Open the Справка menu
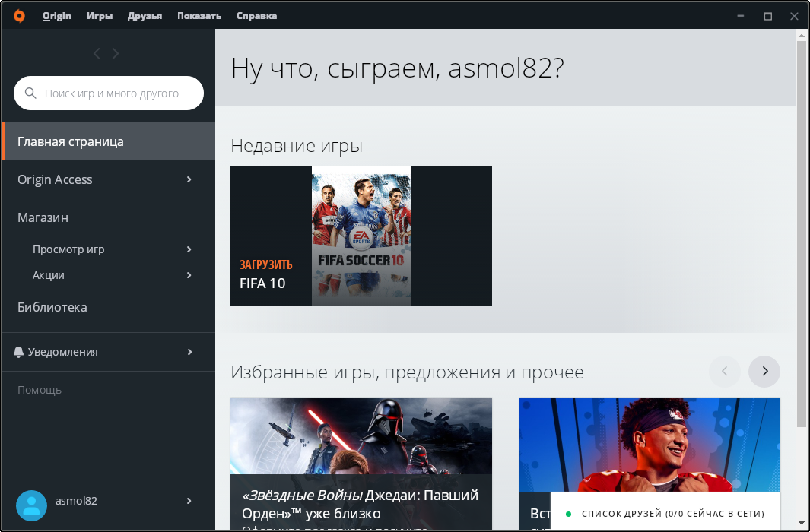 click(x=257, y=16)
